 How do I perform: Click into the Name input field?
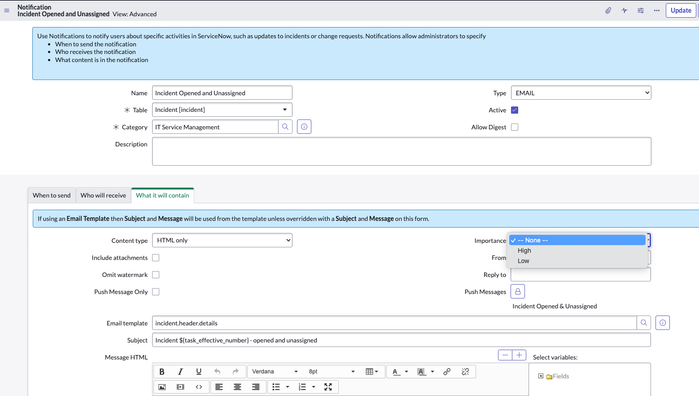click(x=222, y=93)
